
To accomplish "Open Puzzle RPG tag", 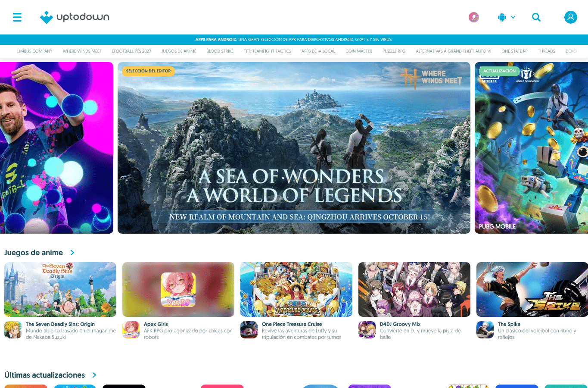I will pos(394,51).
